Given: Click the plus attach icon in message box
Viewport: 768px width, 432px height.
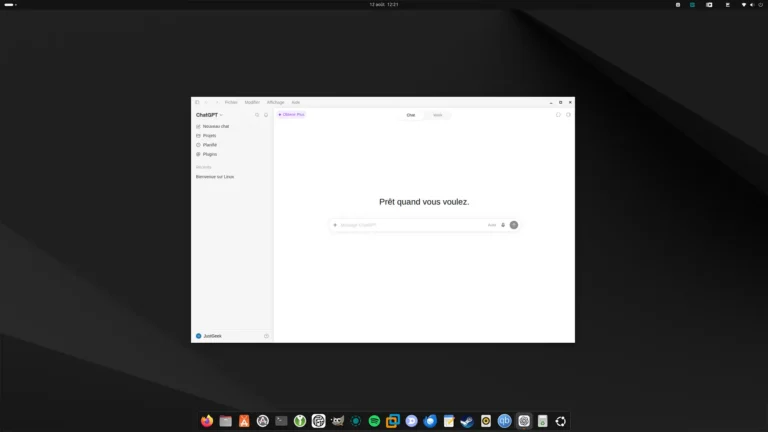Looking at the screenshot, I should click(335, 225).
